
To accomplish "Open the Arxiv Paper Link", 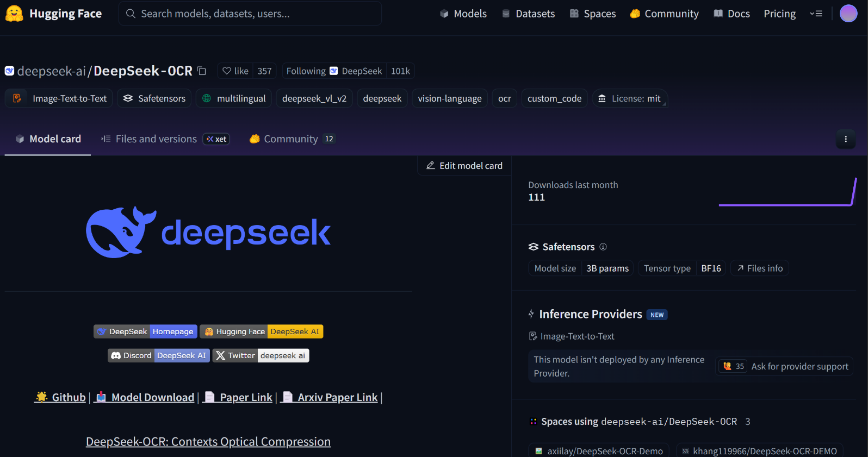I will [x=337, y=397].
